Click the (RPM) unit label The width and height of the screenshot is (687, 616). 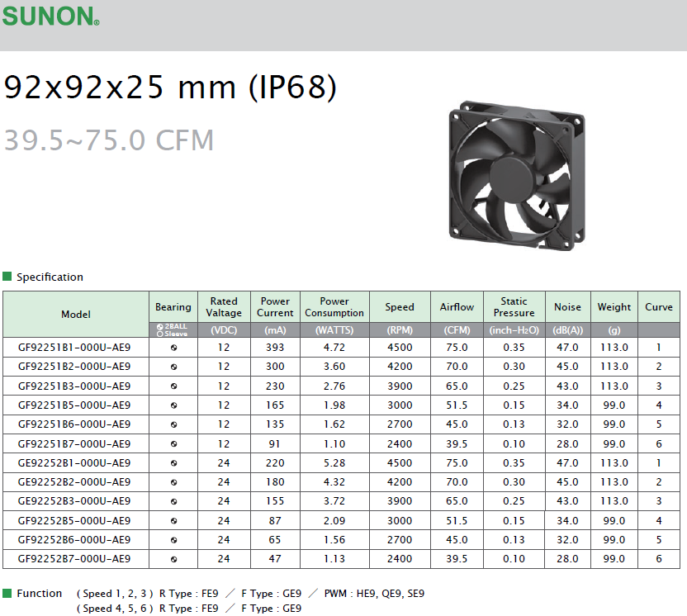(x=400, y=330)
